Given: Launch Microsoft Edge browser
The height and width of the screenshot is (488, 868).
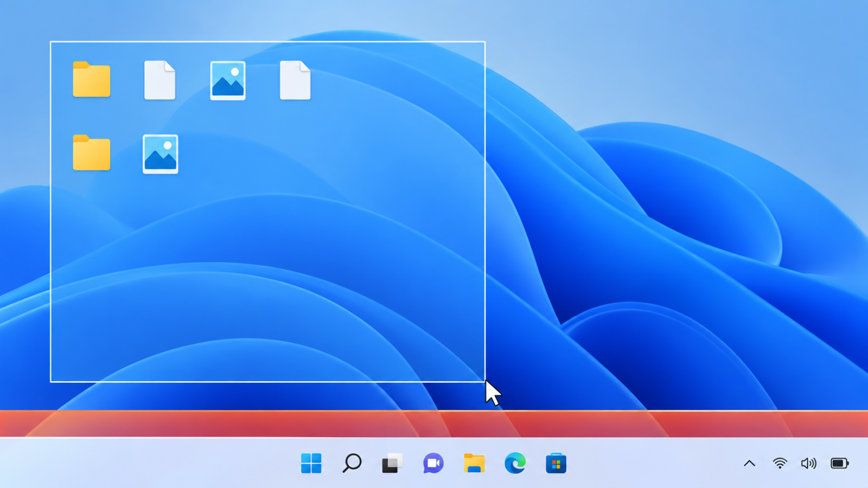Looking at the screenshot, I should tap(515, 463).
